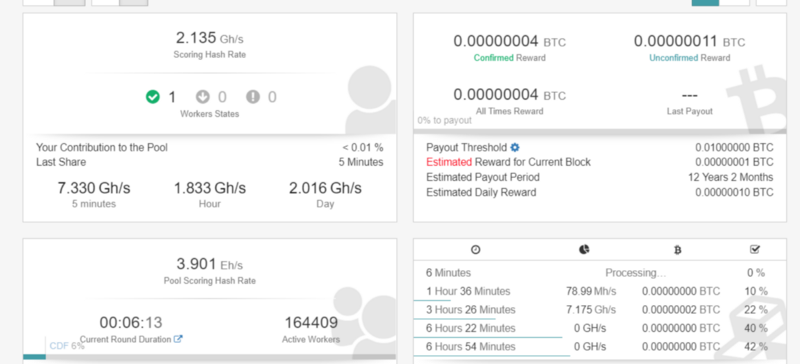The height and width of the screenshot is (364, 800).
Task: Click the CDF 6% progress bar
Action: pyautogui.click(x=209, y=357)
